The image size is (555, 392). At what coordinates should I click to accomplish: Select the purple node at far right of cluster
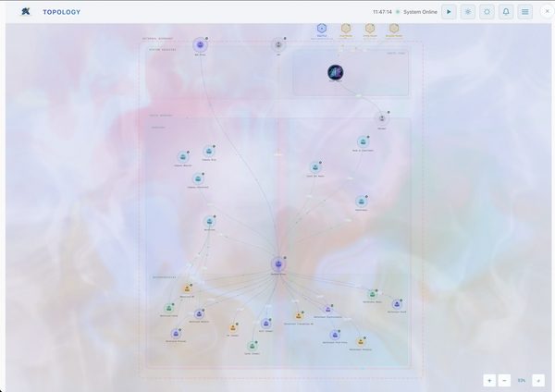(x=397, y=304)
